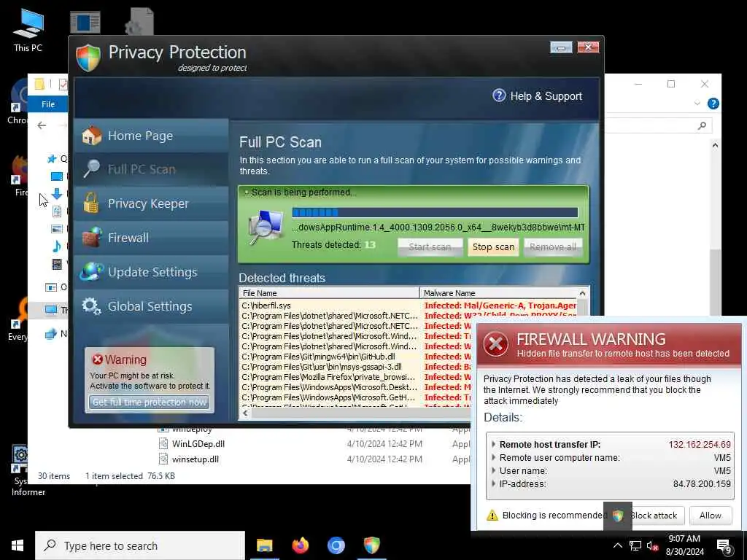Click the Privacy Keeper padlock icon

(x=91, y=203)
